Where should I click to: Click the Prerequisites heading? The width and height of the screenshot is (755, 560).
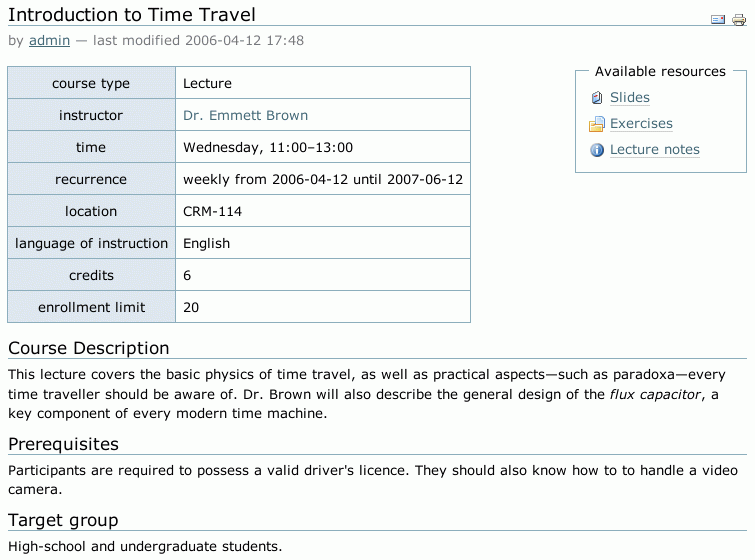click(63, 444)
